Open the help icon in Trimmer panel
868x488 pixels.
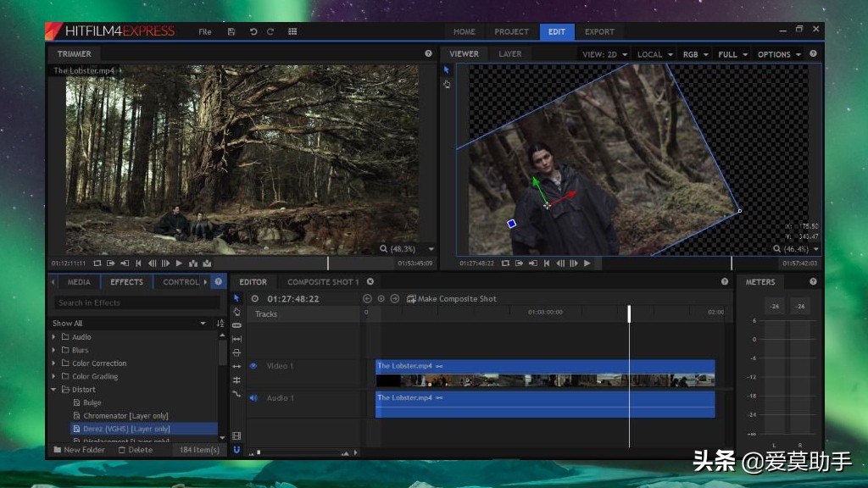click(428, 53)
